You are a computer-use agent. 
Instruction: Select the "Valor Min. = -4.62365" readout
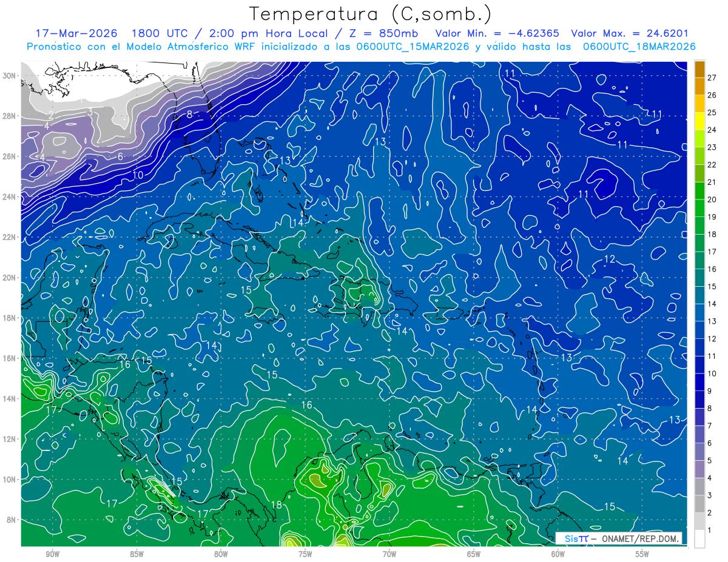[x=497, y=33]
